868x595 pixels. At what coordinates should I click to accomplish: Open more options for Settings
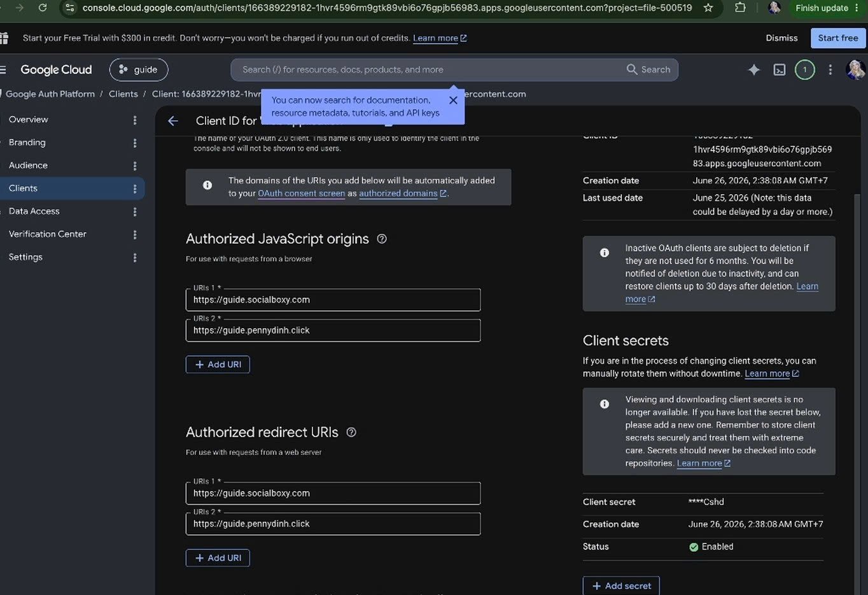(135, 258)
